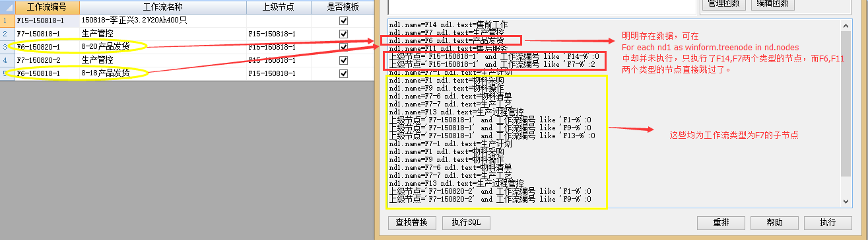
Task: Select parent node cell of row F6-150818-1
Action: click(278, 73)
